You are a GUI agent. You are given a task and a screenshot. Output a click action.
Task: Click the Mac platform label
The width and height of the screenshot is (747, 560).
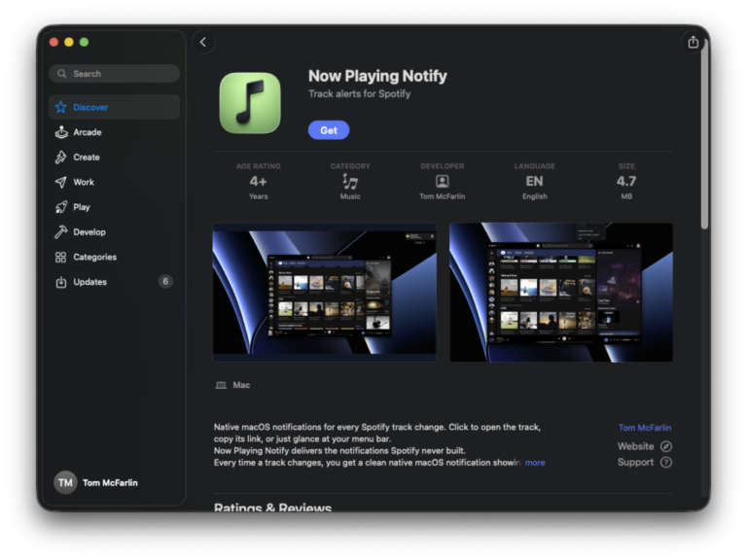point(241,385)
